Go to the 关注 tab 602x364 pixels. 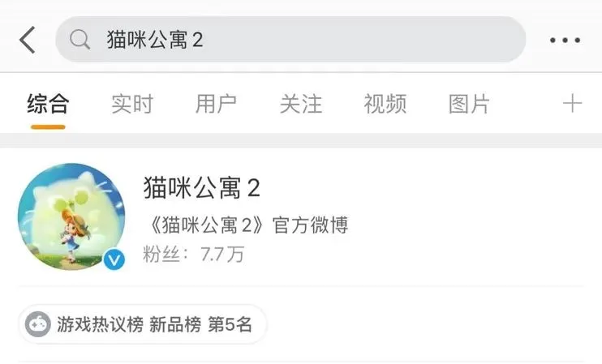tap(301, 104)
